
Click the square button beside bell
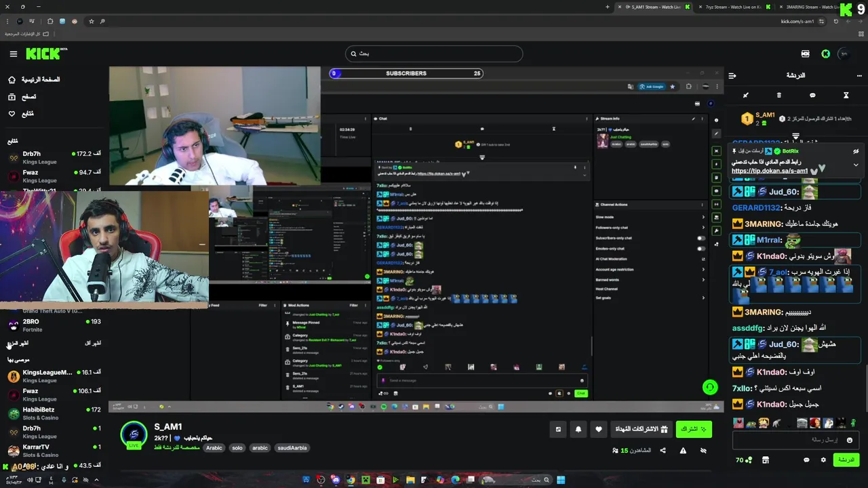click(558, 429)
